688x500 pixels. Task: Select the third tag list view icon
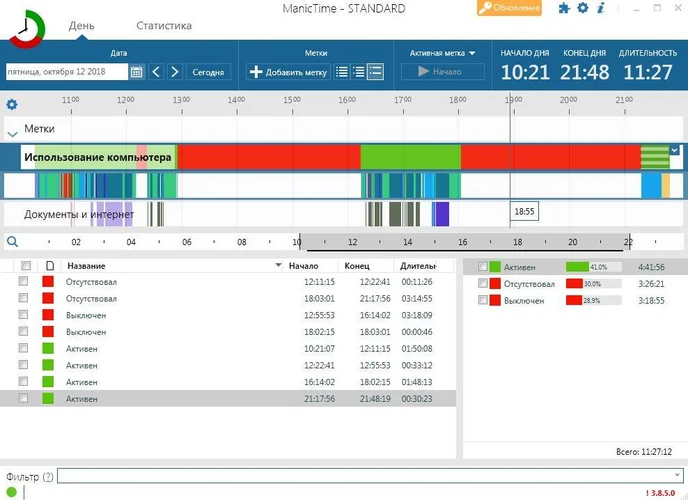376,72
